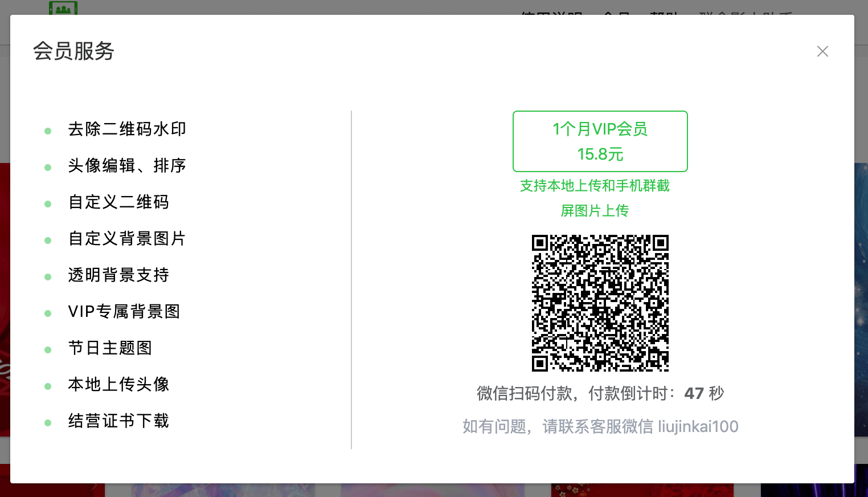
Task: Click the 自定义背景图片 feature text
Action: point(127,239)
